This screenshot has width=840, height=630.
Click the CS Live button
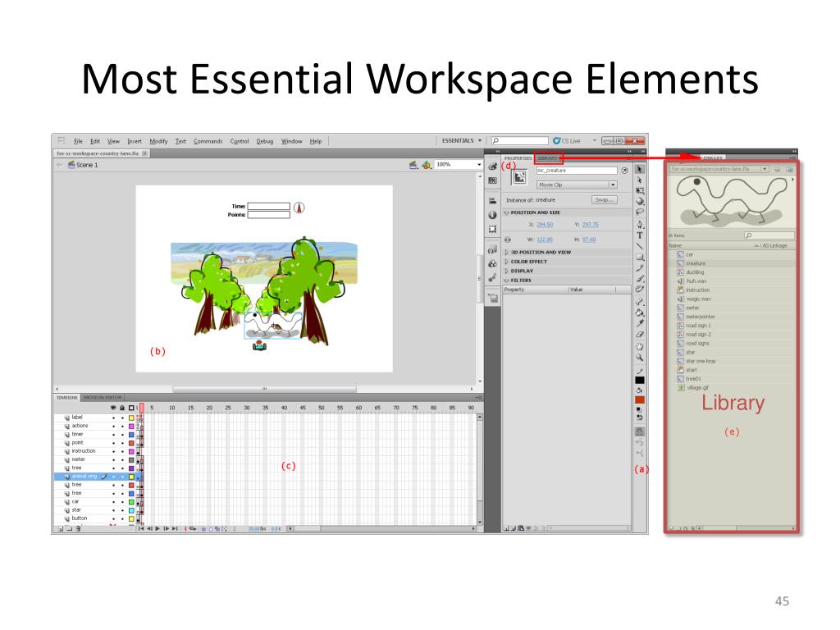coord(567,141)
